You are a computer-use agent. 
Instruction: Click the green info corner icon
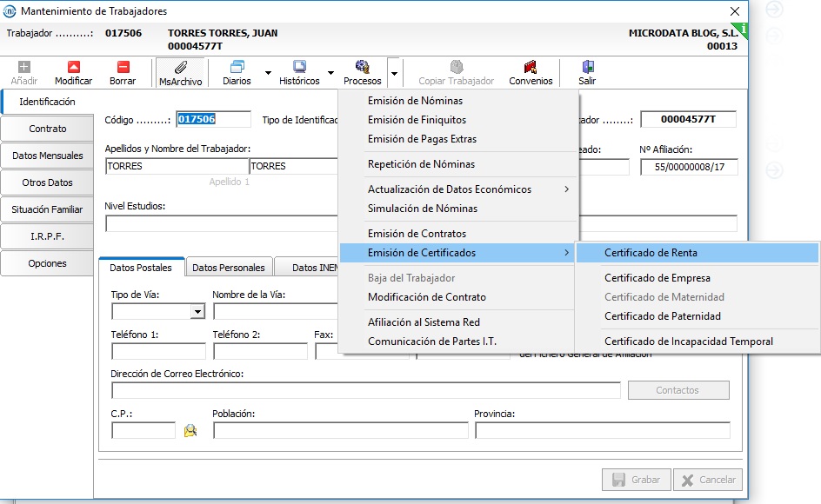[x=741, y=30]
